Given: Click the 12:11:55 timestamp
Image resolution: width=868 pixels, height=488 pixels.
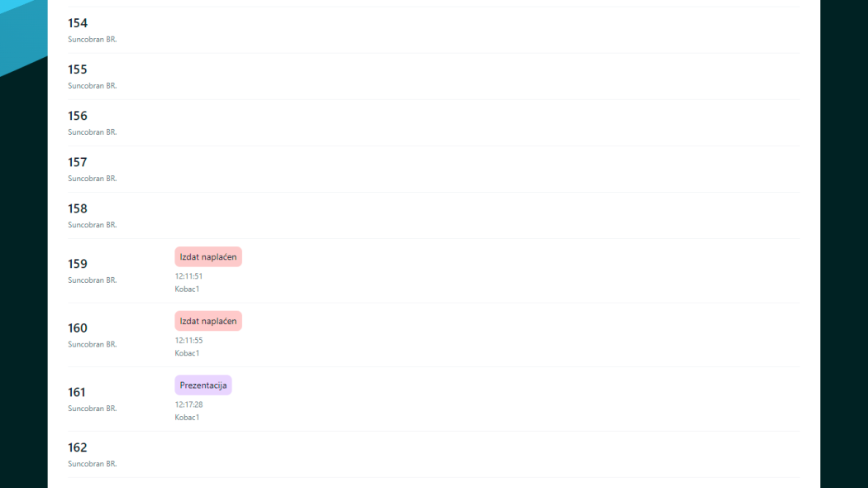Looking at the screenshot, I should pyautogui.click(x=188, y=341).
